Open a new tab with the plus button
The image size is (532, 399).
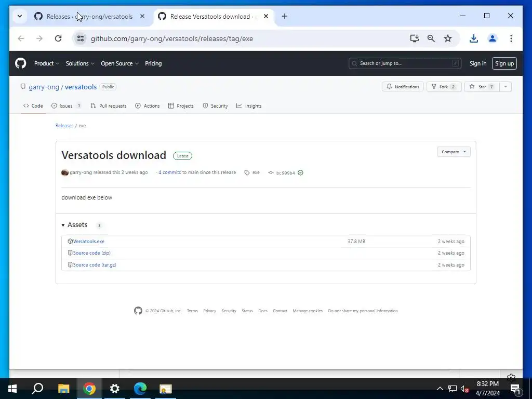285,16
